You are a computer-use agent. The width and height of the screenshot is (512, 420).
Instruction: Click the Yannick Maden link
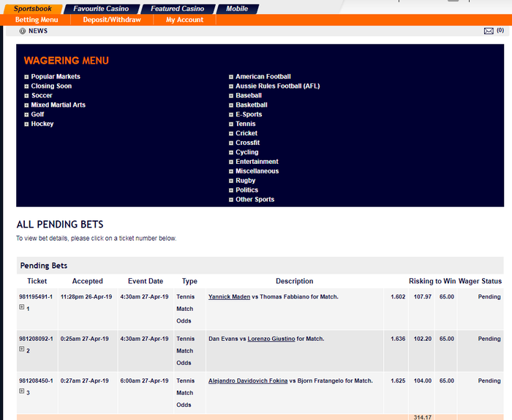pos(229,297)
